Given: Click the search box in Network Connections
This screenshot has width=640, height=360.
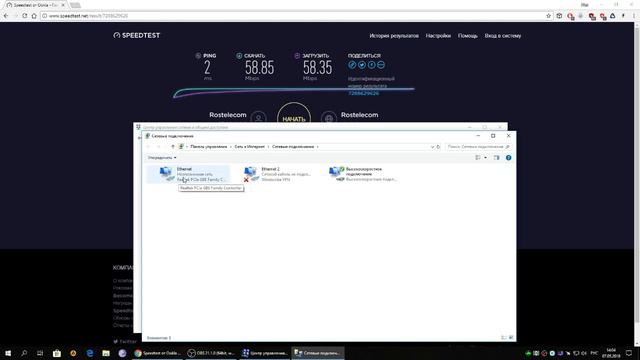Looking at the screenshot, I should [478, 147].
